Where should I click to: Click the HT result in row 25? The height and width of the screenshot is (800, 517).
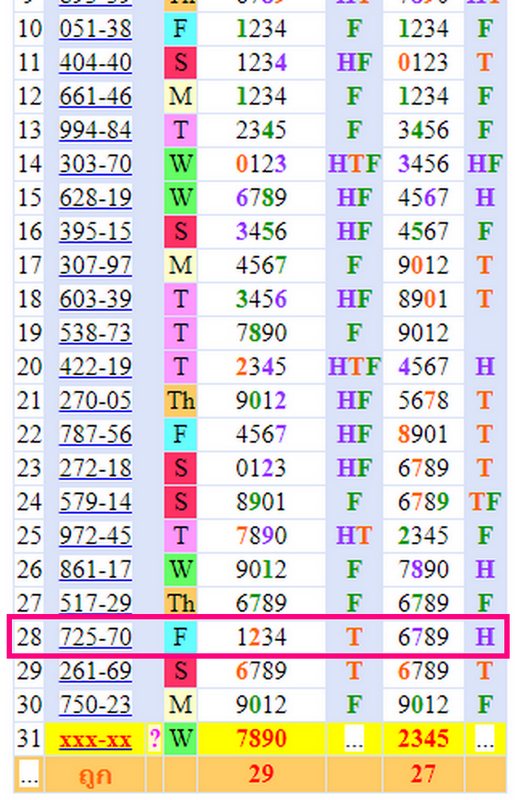pos(354,535)
